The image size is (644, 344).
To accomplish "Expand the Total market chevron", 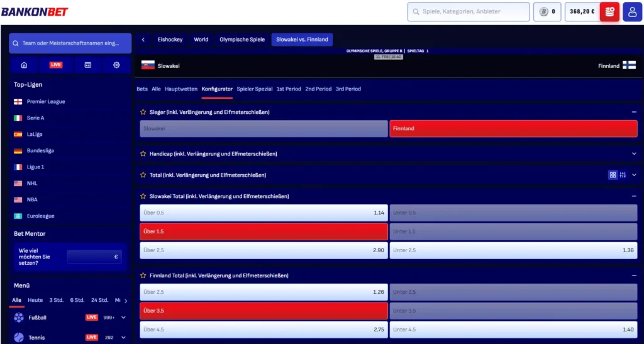I will 634,175.
